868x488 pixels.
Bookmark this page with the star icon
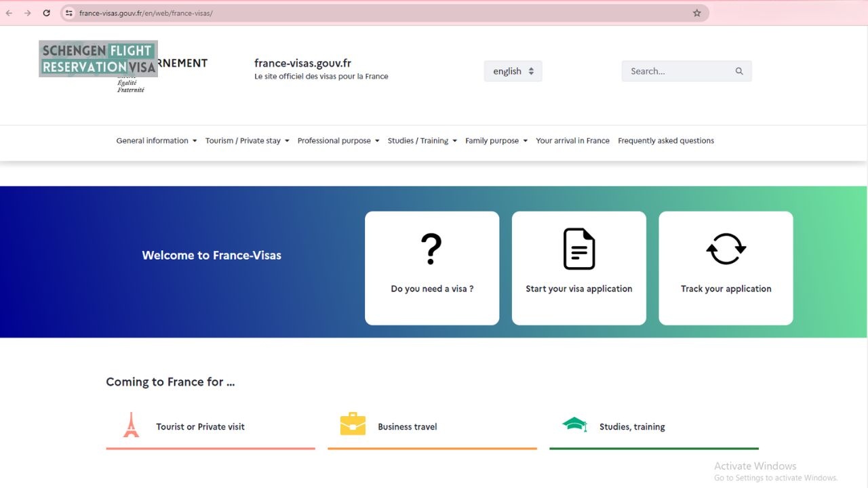[x=696, y=13]
